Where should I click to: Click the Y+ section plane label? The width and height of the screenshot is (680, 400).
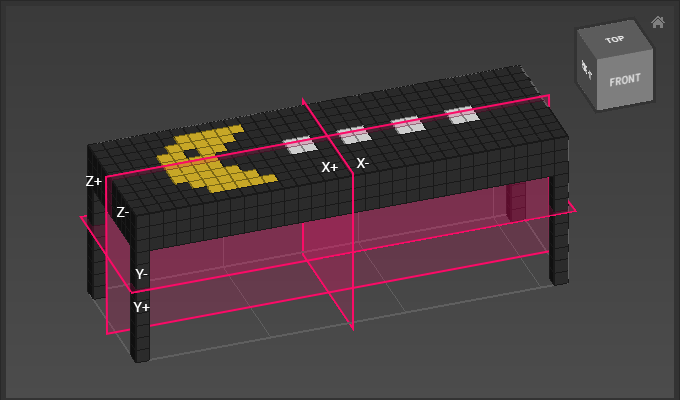click(x=142, y=307)
